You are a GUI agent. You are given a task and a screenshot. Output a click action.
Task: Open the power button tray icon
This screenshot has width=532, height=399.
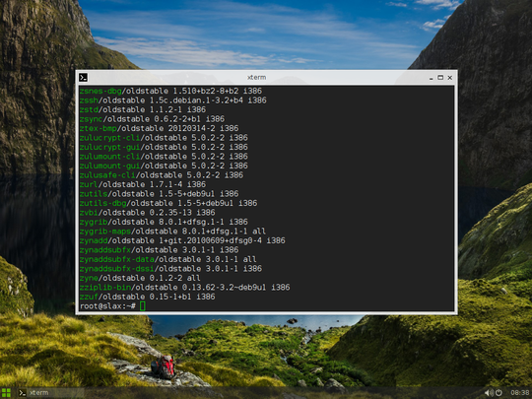(x=499, y=393)
